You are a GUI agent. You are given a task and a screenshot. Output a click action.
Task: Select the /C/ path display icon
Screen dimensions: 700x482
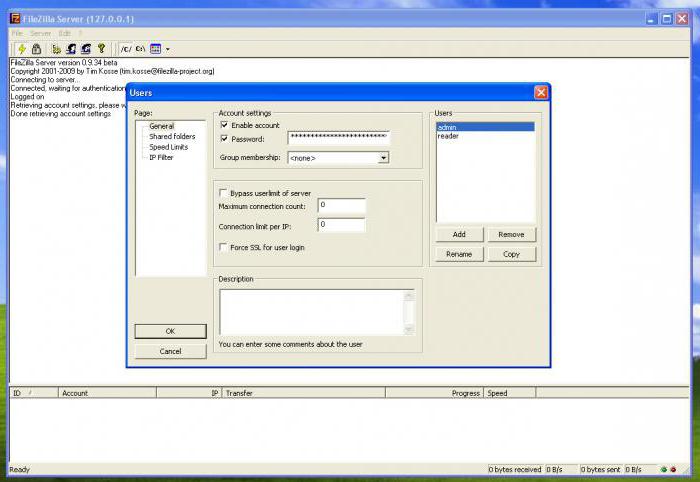click(126, 49)
